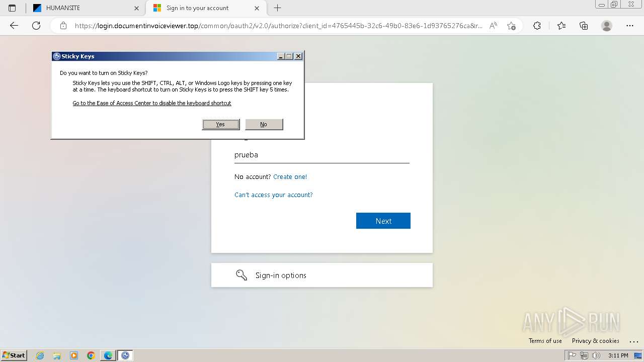Click the Sticky Keys dialog title icon
644x362 pixels.
coord(57,56)
